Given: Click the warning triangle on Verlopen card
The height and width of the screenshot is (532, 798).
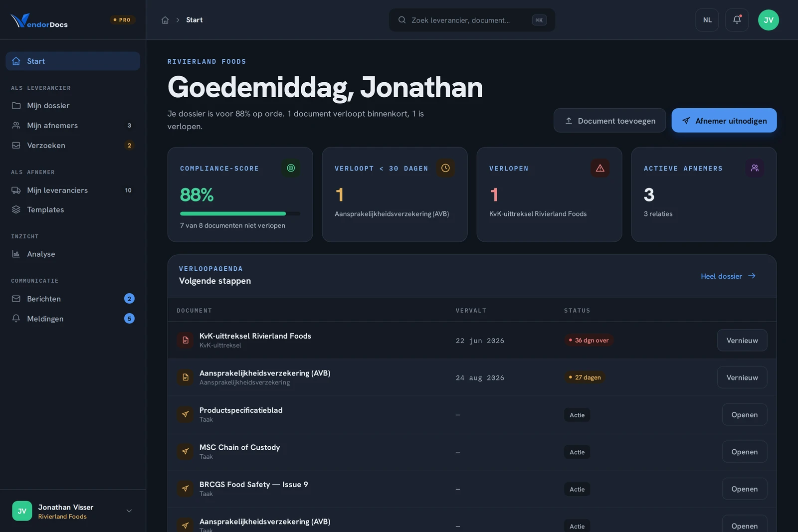Looking at the screenshot, I should click(x=600, y=168).
